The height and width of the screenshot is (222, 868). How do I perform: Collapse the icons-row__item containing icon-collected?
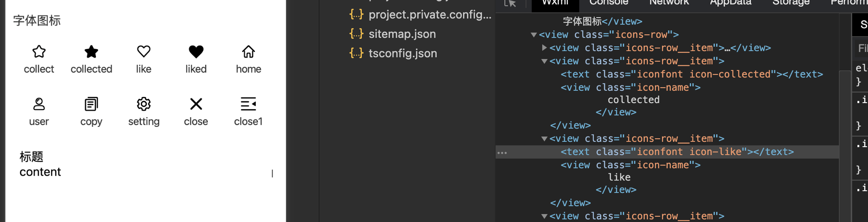[x=544, y=61]
